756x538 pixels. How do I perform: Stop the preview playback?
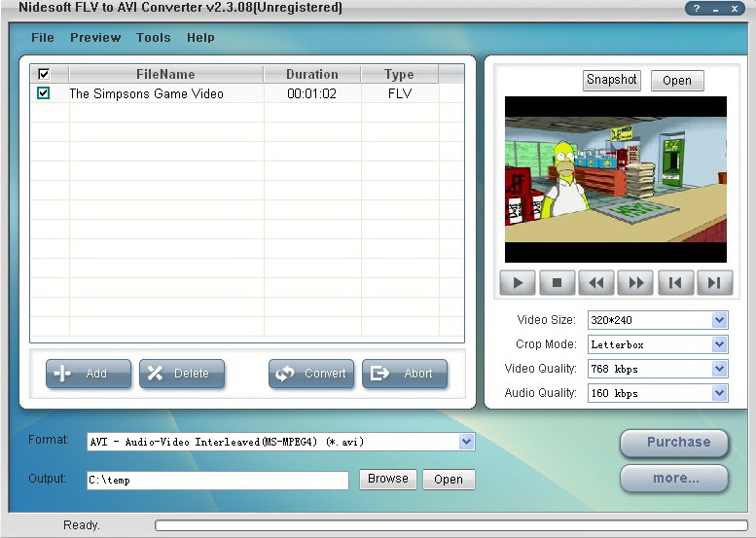557,282
